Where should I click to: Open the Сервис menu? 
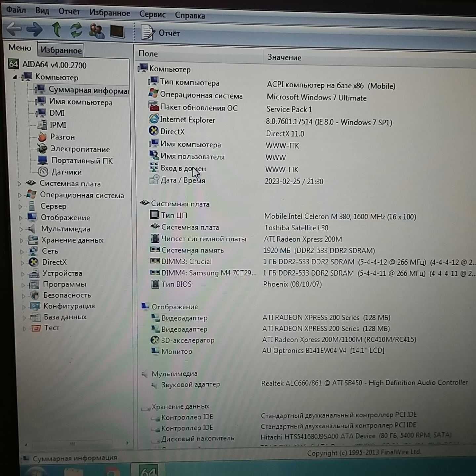coord(152,14)
